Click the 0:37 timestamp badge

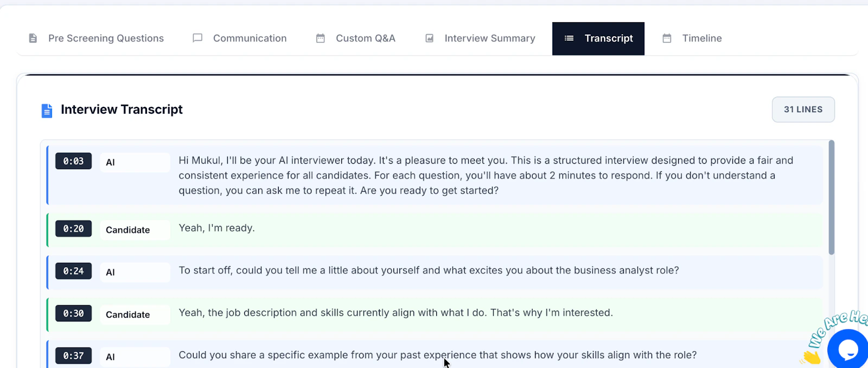click(x=73, y=356)
